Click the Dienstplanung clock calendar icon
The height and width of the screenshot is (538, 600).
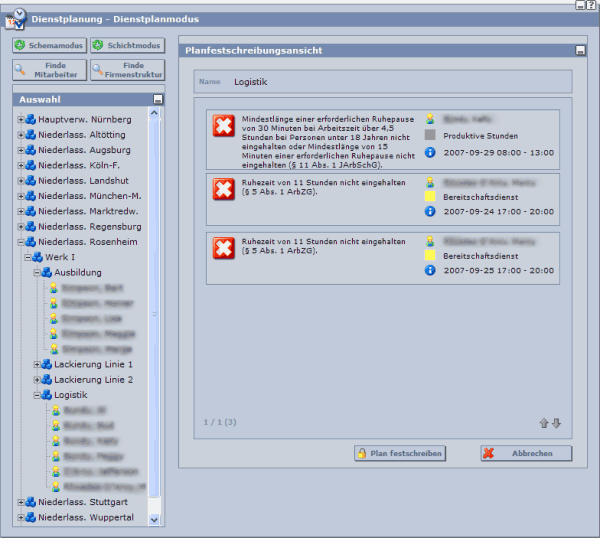(15, 19)
